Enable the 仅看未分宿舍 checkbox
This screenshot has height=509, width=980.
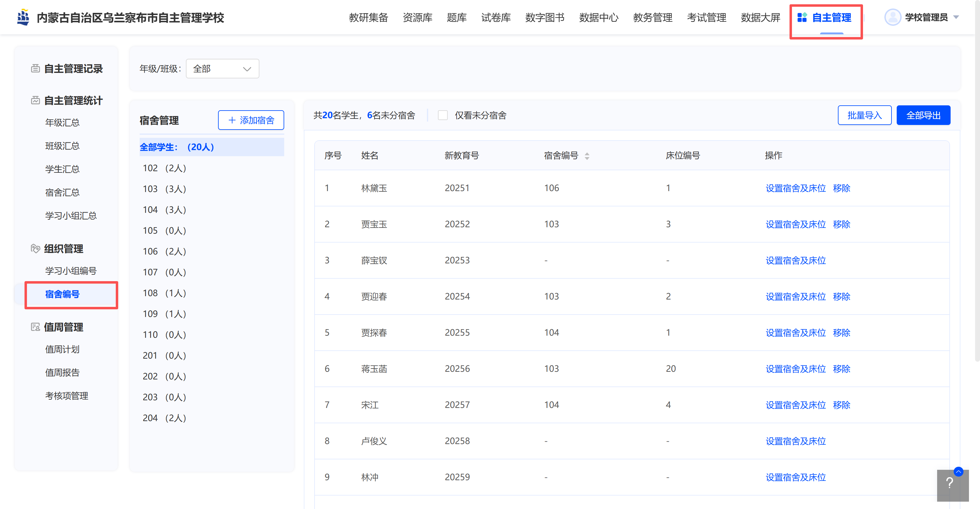coord(443,115)
